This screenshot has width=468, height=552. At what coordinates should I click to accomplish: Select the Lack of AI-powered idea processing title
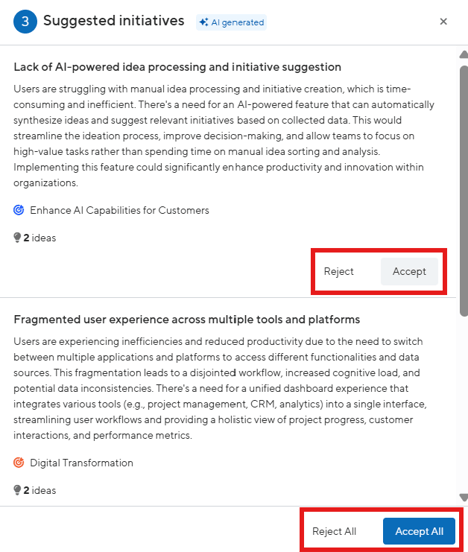click(x=177, y=67)
